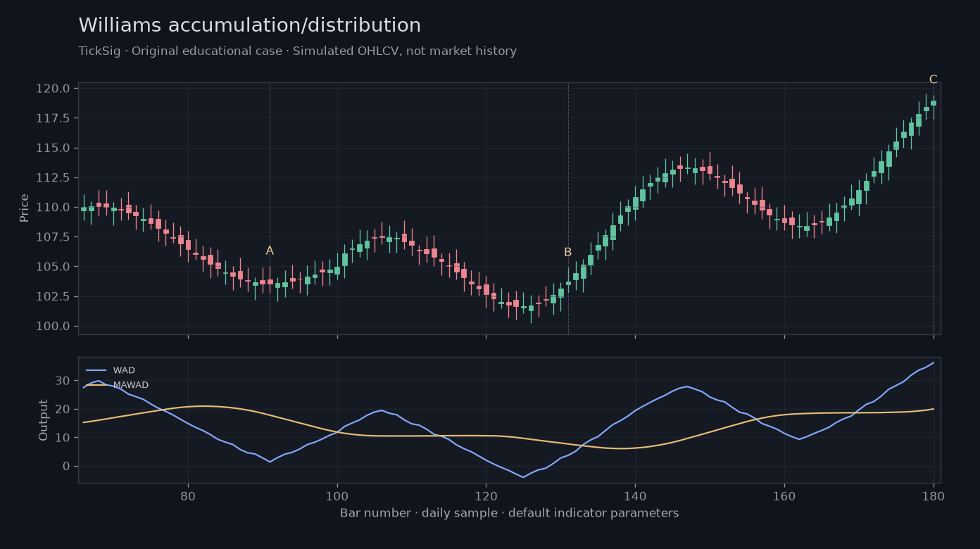Click the 112.5 price tick label

[54, 177]
